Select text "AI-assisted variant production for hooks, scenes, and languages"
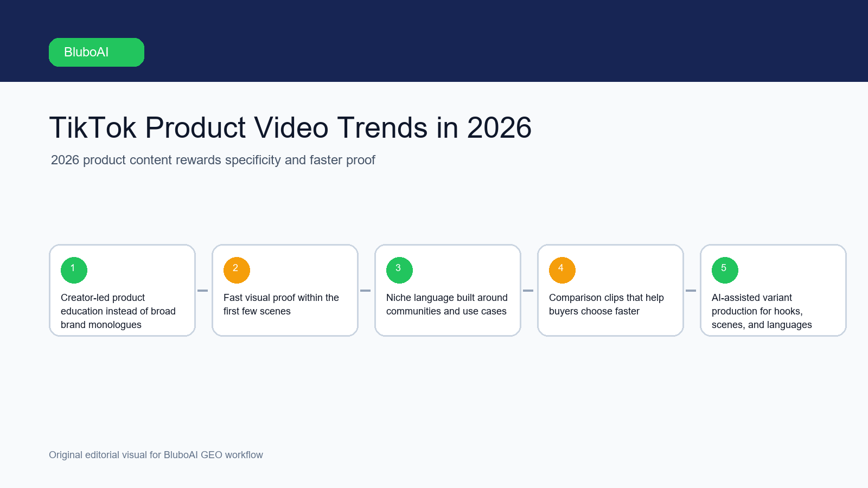 click(x=762, y=311)
